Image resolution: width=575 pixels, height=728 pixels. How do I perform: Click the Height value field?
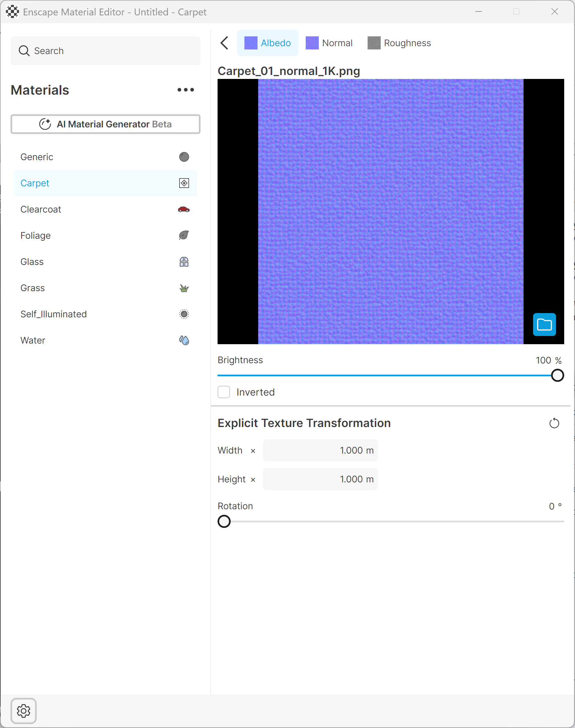tap(320, 479)
